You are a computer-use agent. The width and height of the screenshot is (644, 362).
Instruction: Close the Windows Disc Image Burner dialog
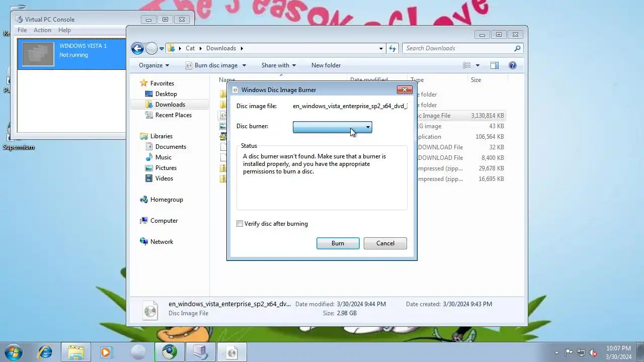(x=405, y=90)
